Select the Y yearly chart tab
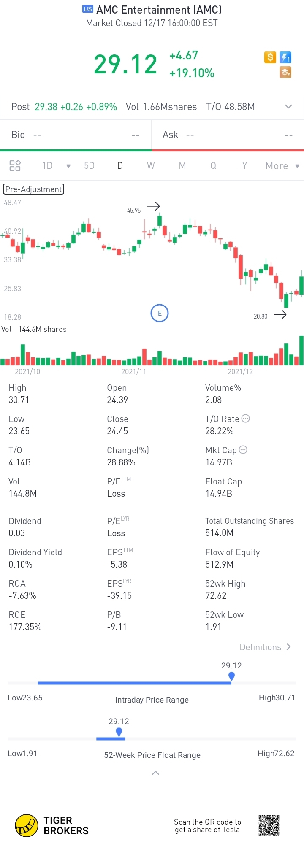 point(244,165)
